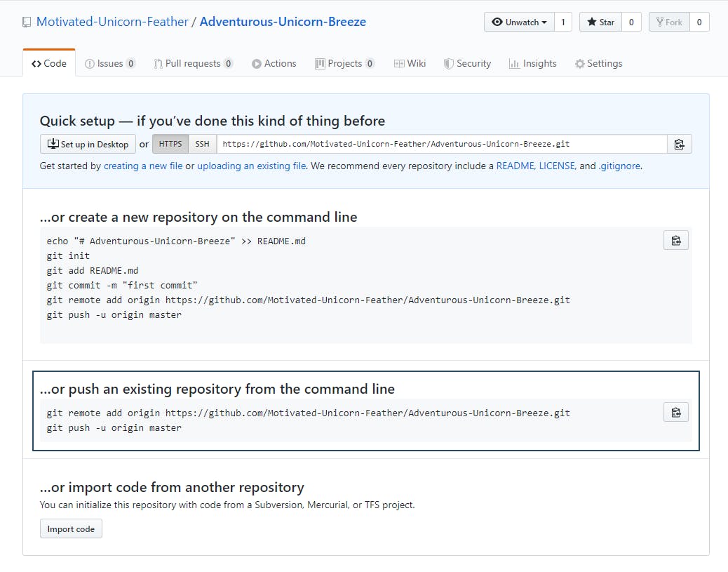Screen dimensions: 728x572
Task: Copy the clone URL to clipboard
Action: [679, 144]
